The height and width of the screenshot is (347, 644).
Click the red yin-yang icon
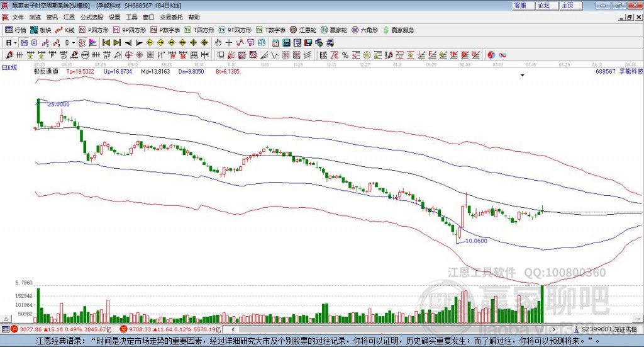coord(491,55)
